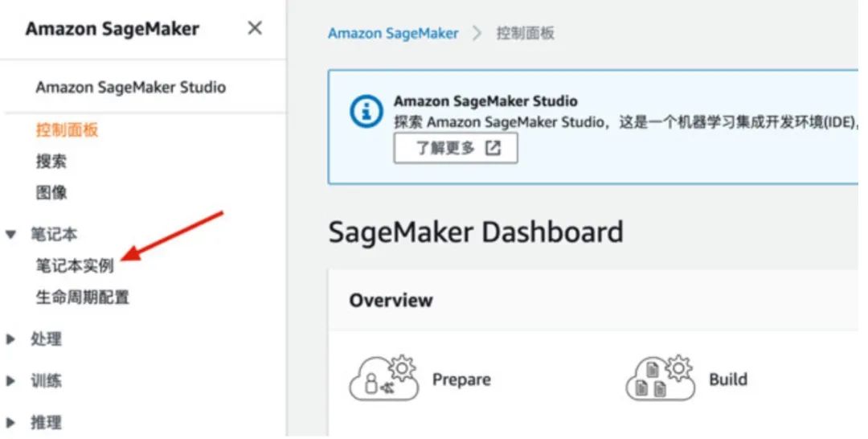Click the Prepare label in Overview
This screenshot has height=439, width=868.
pos(461,380)
